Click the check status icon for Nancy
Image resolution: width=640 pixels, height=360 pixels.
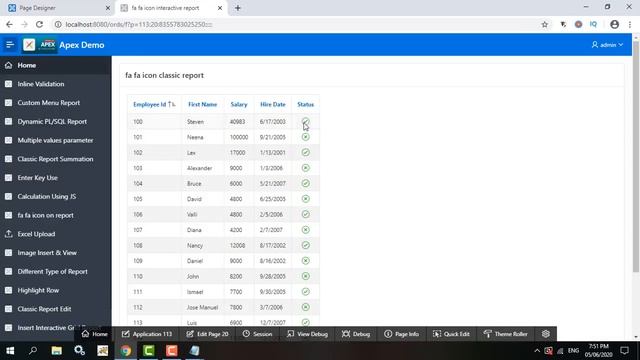tap(305, 245)
